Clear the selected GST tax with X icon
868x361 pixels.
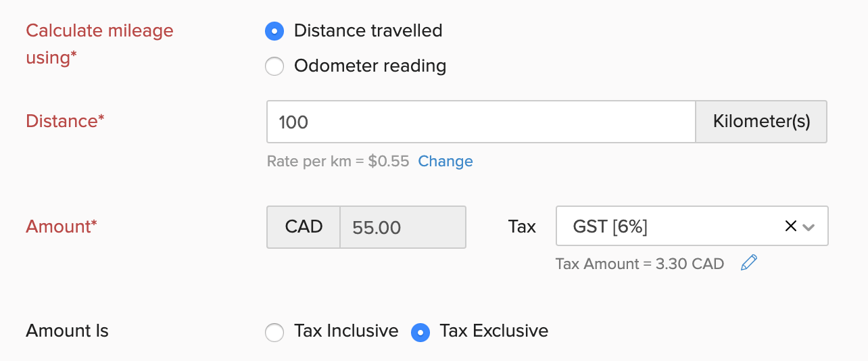point(790,226)
